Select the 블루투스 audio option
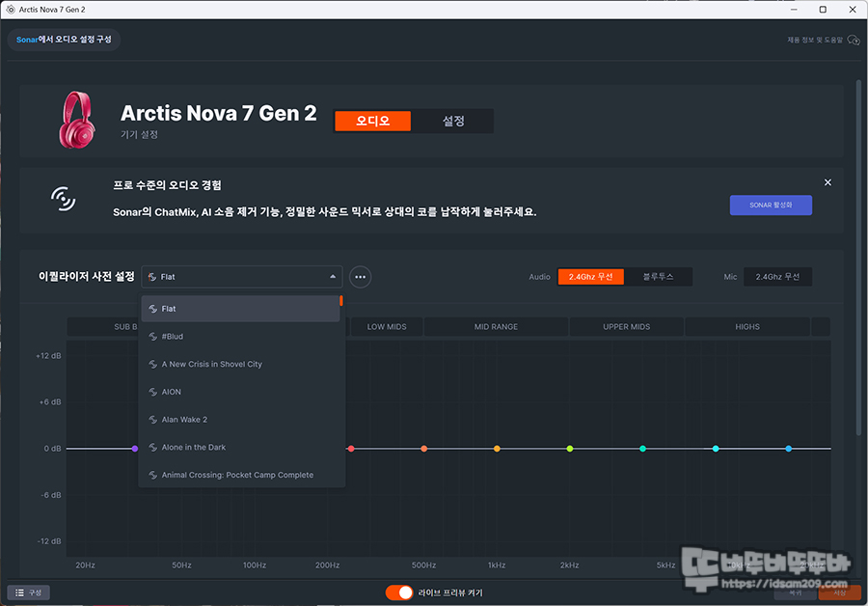868x606 pixels. pyautogui.click(x=658, y=277)
